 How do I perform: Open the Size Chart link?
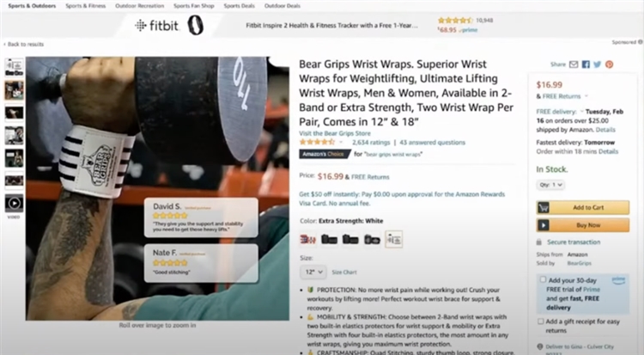click(x=344, y=272)
